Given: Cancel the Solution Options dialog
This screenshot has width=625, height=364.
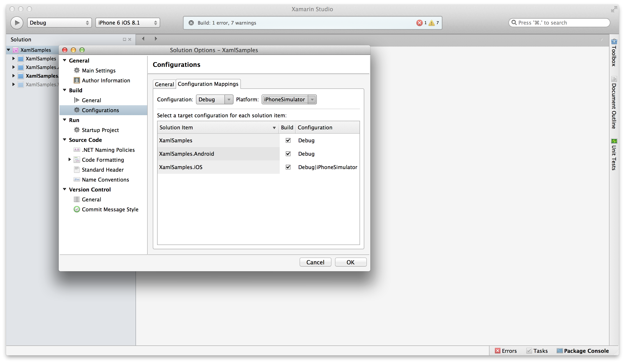Looking at the screenshot, I should (x=315, y=262).
